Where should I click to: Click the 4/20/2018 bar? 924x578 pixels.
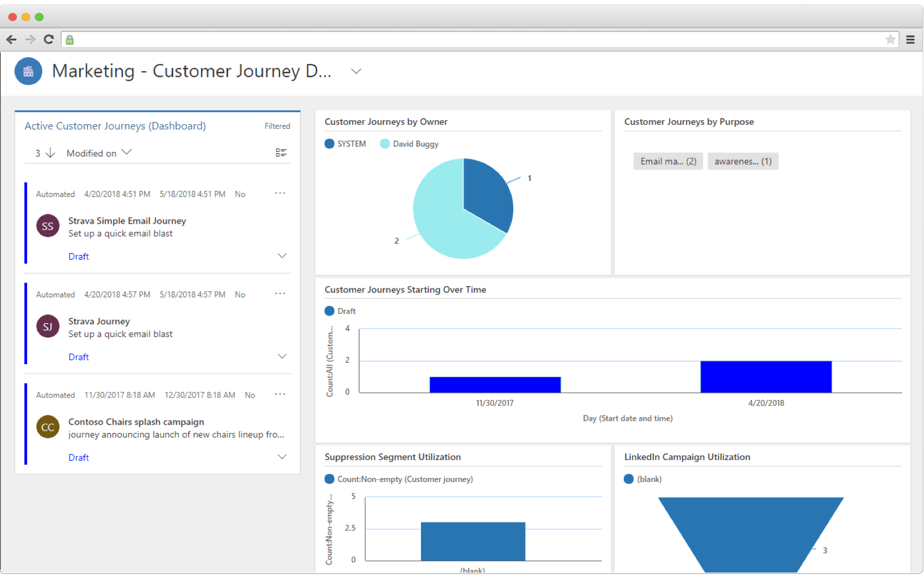(x=766, y=377)
